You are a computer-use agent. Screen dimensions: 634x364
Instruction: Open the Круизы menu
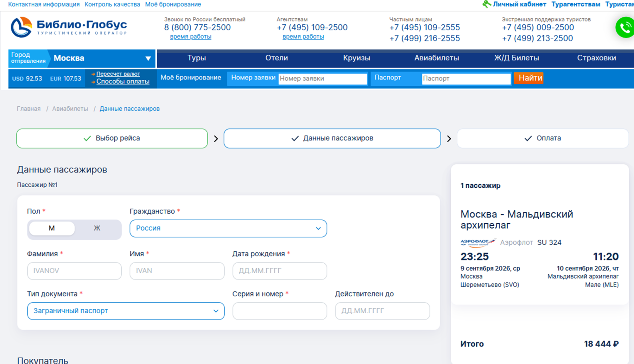click(x=357, y=58)
